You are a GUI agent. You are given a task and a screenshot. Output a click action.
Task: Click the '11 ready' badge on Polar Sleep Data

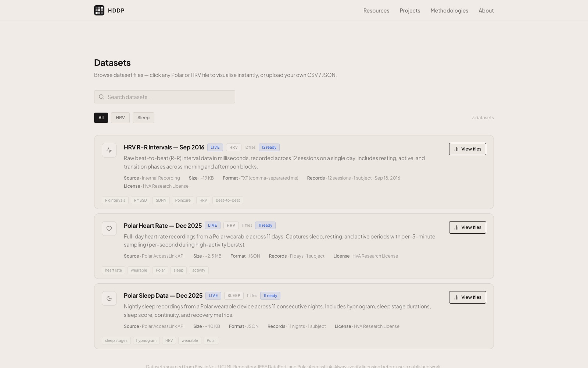(x=270, y=296)
